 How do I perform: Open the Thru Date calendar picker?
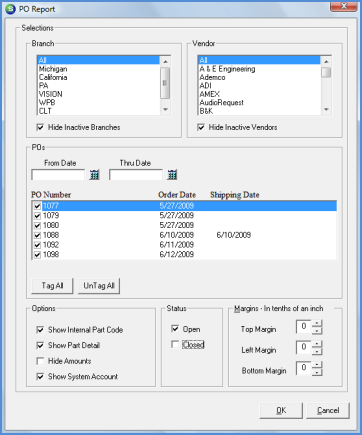pyautogui.click(x=172, y=174)
